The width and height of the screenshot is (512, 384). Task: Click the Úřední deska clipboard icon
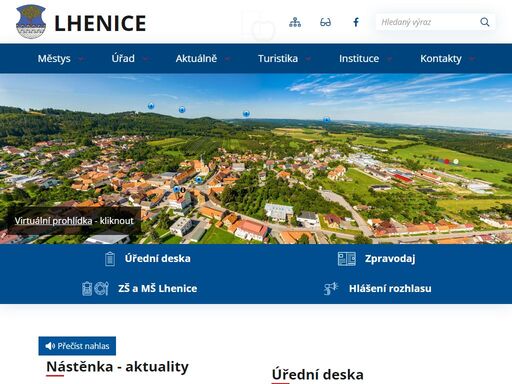pos(110,259)
